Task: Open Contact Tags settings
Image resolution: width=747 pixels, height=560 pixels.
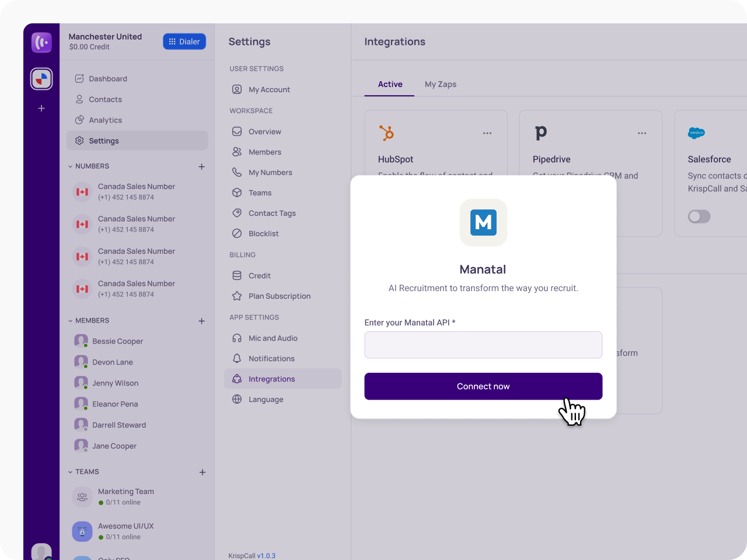Action: point(283,213)
